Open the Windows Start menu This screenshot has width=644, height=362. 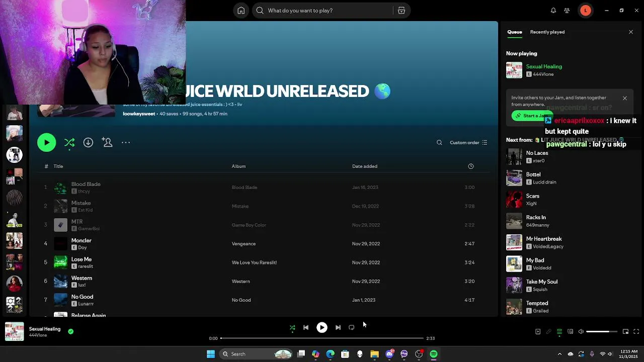[211, 354]
